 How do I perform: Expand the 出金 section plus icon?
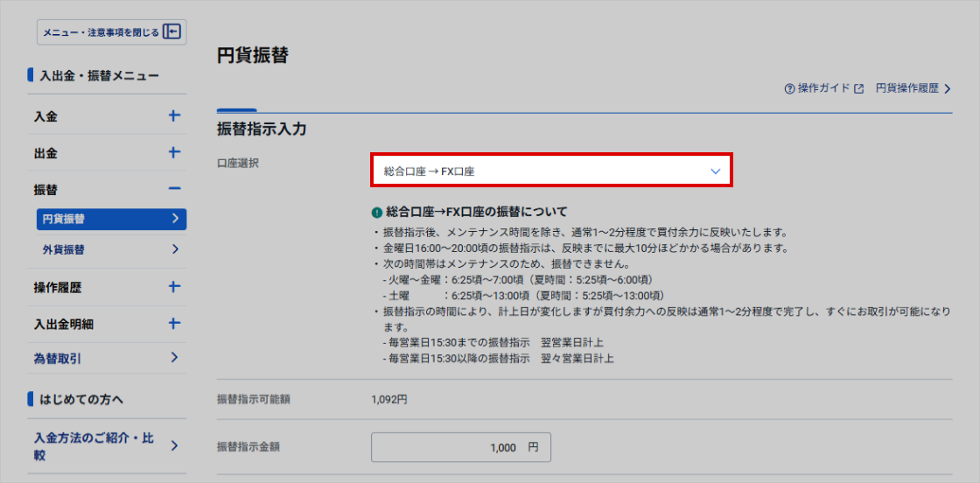point(174,152)
